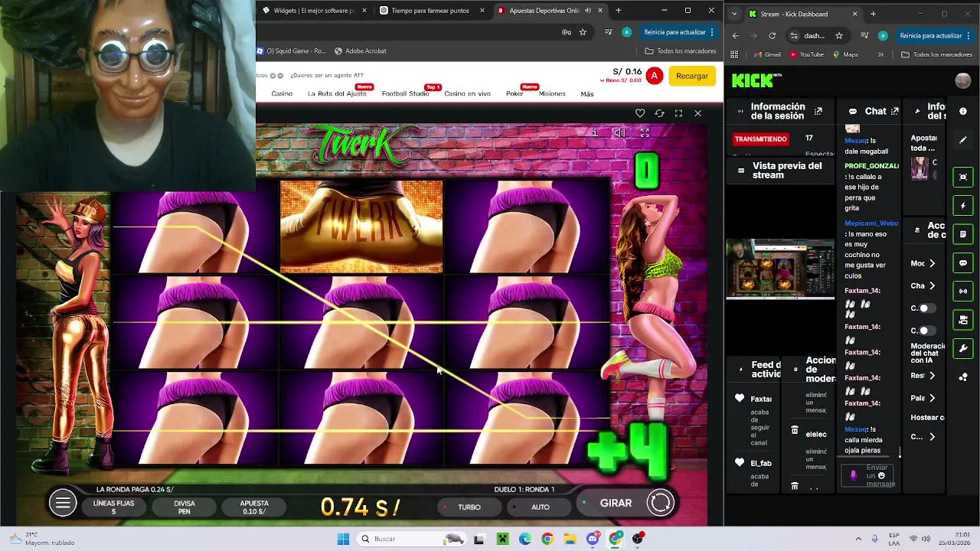Open the APUESTA bet selector
This screenshot has height=551, width=980.
coord(254,507)
